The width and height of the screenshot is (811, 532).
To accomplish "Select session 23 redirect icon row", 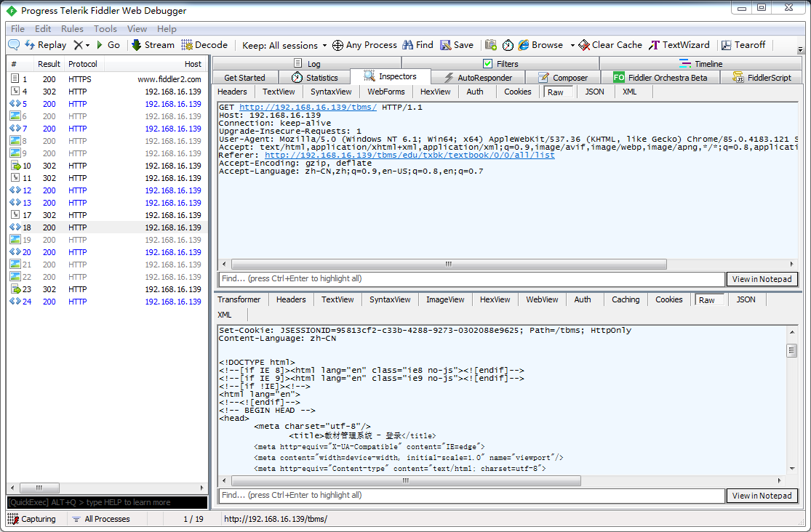I will click(107, 289).
